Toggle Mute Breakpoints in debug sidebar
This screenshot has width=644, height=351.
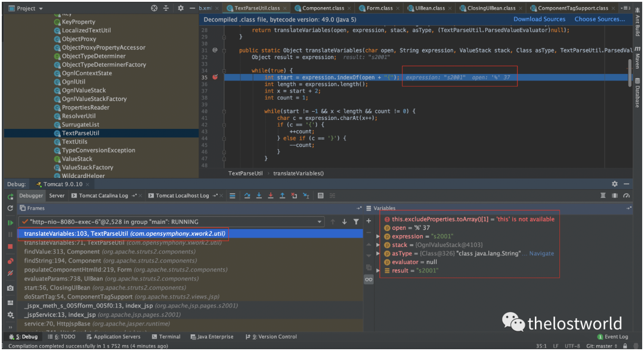(x=10, y=273)
